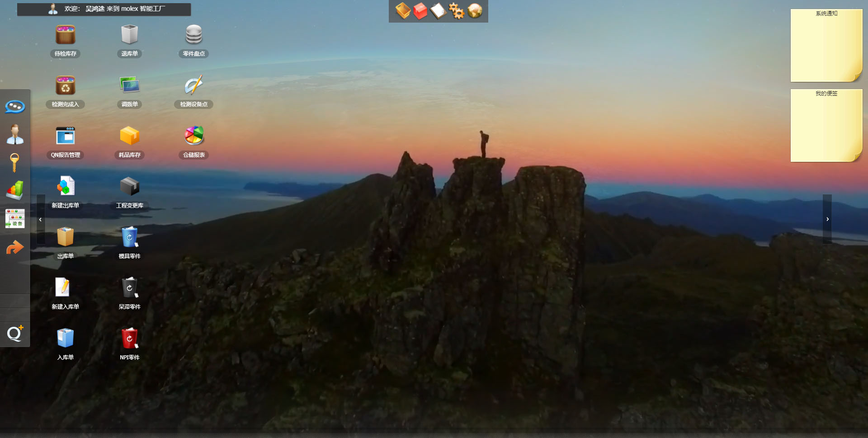Open 仓储报表 pie chart icon
Viewport: 868px width, 438px height.
[194, 136]
